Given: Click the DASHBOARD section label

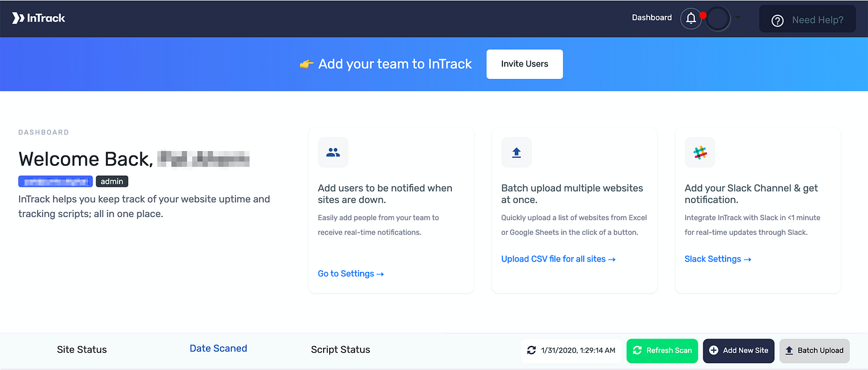Looking at the screenshot, I should (44, 133).
